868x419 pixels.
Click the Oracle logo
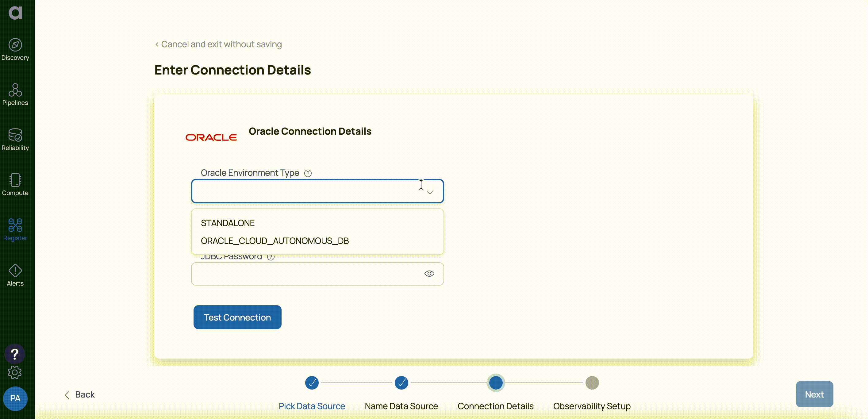(x=211, y=137)
